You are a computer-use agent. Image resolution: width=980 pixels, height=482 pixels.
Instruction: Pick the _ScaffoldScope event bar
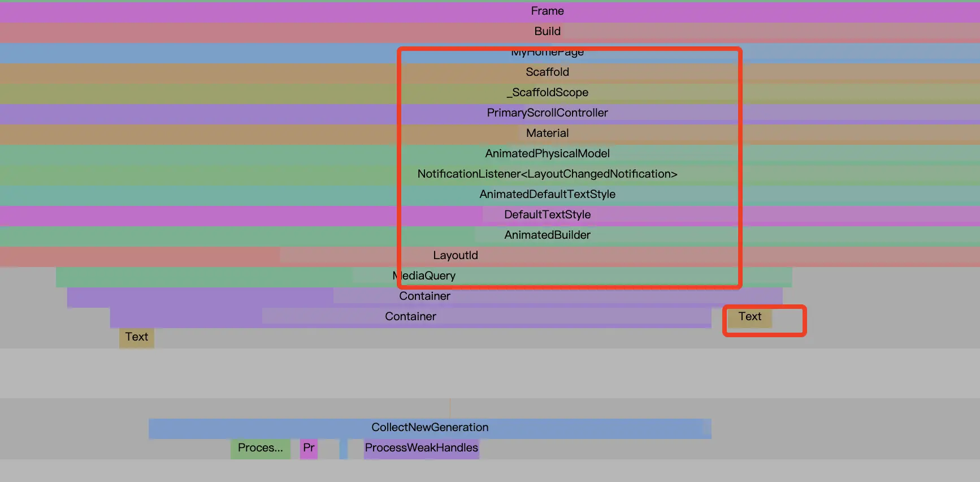pos(490,93)
